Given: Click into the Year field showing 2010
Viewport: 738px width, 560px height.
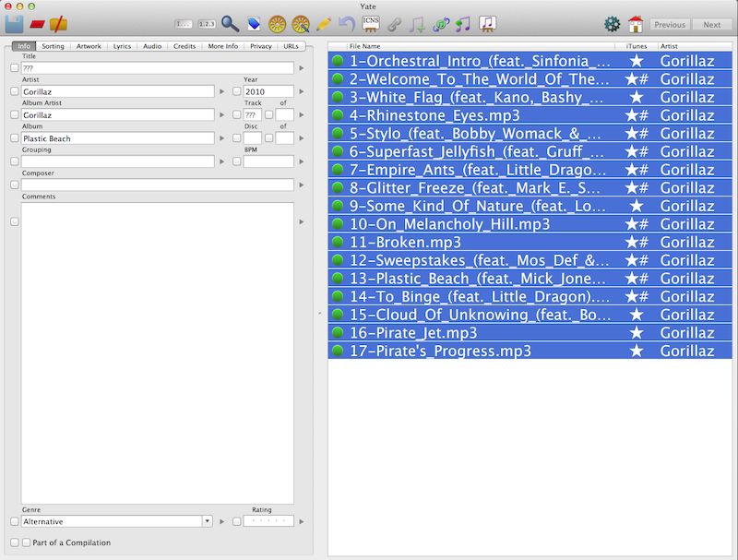Looking at the screenshot, I should coord(268,91).
